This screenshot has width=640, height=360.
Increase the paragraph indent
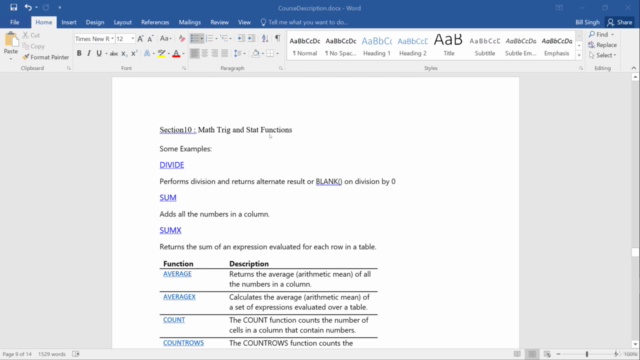click(251, 38)
